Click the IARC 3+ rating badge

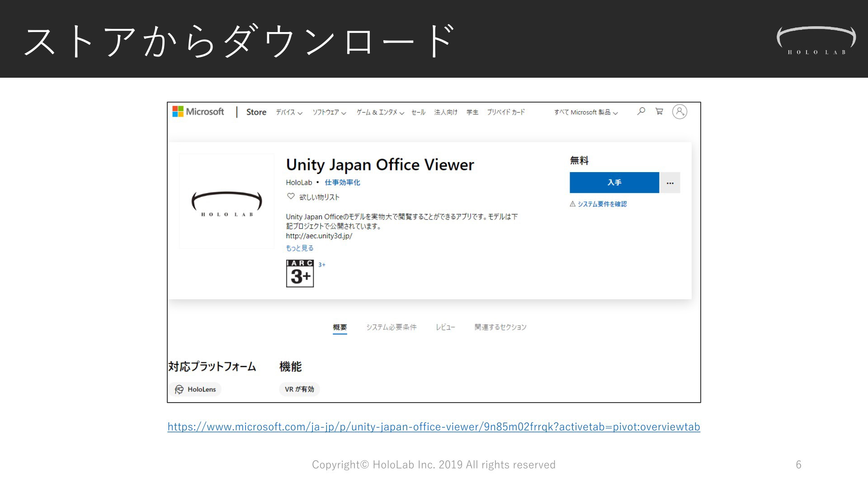coord(300,273)
